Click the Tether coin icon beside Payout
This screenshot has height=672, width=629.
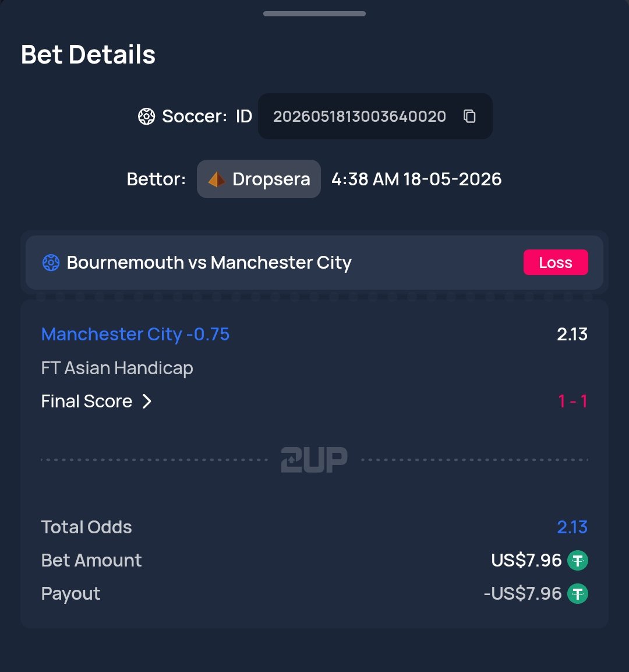(x=578, y=593)
